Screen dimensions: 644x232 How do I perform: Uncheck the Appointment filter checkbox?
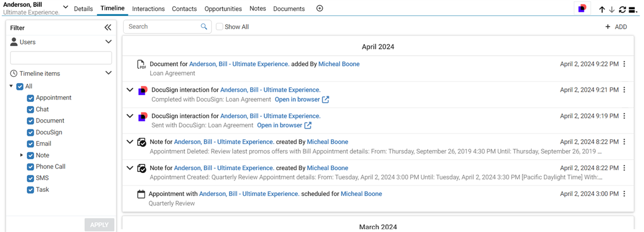[x=30, y=98]
